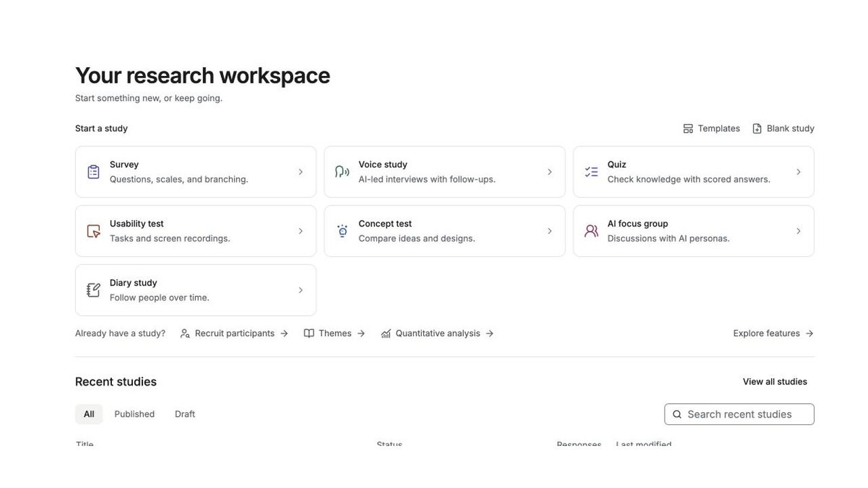Click the magnifier icon in search box
The height and width of the screenshot is (488, 868).
pos(677,415)
